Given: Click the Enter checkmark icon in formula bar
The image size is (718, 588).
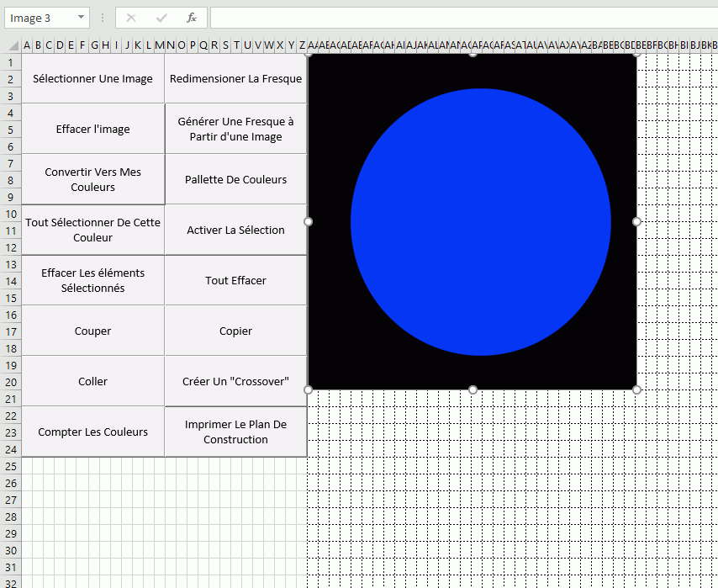Looking at the screenshot, I should coord(161,18).
